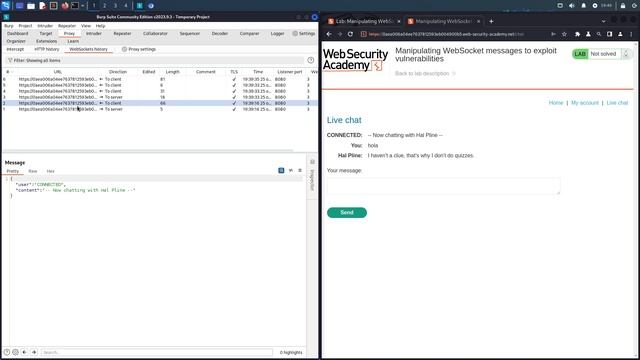Open the browser profile icon

[620, 34]
